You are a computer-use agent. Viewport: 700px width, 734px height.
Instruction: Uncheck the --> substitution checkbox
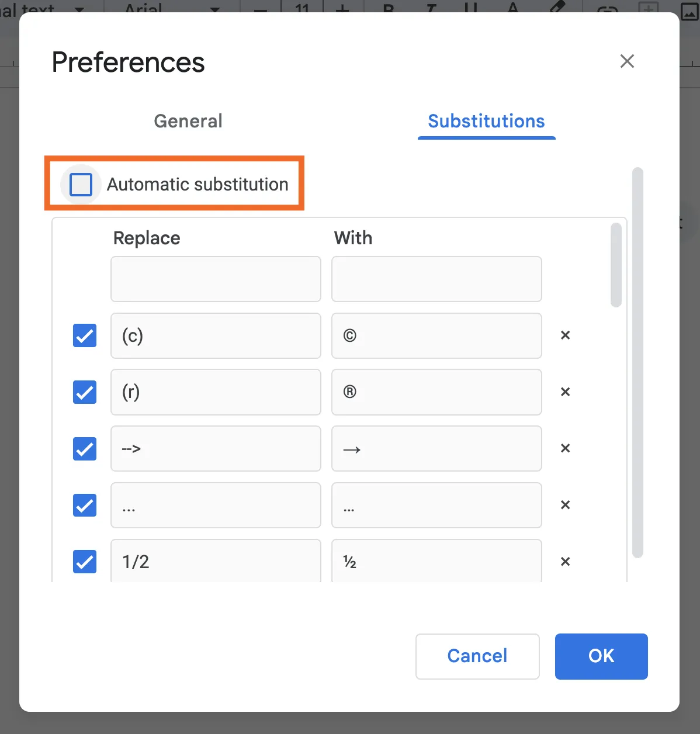[x=85, y=448]
